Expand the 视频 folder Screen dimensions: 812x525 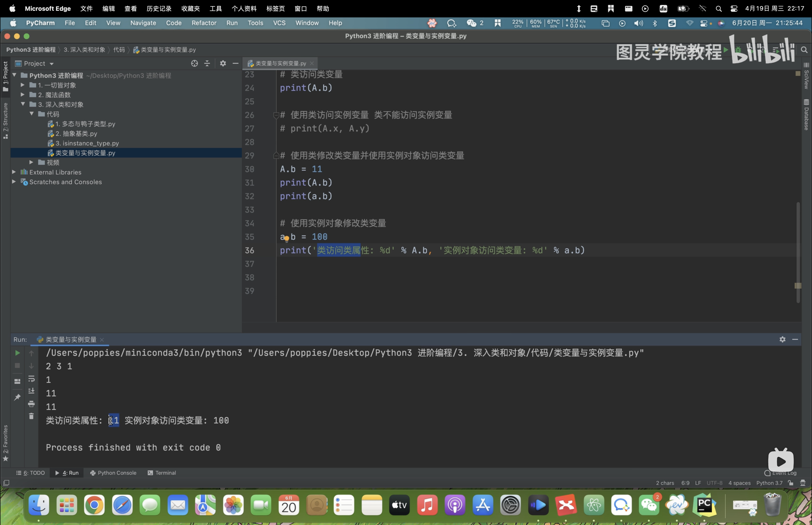[x=31, y=162]
